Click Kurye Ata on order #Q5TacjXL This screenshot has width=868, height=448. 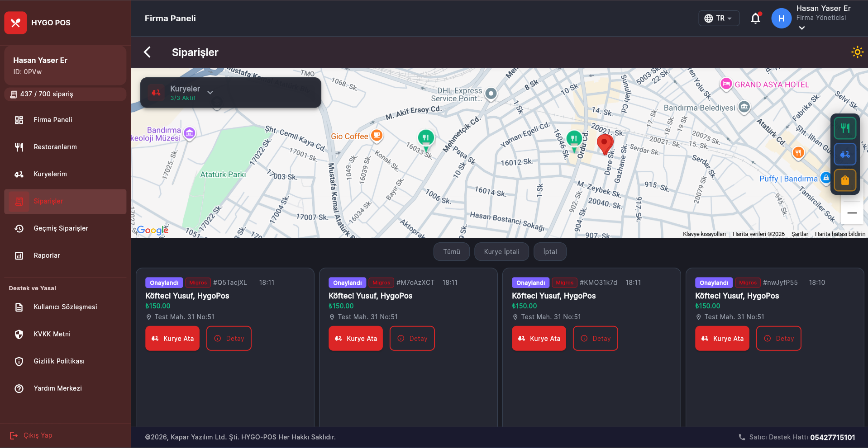point(172,338)
